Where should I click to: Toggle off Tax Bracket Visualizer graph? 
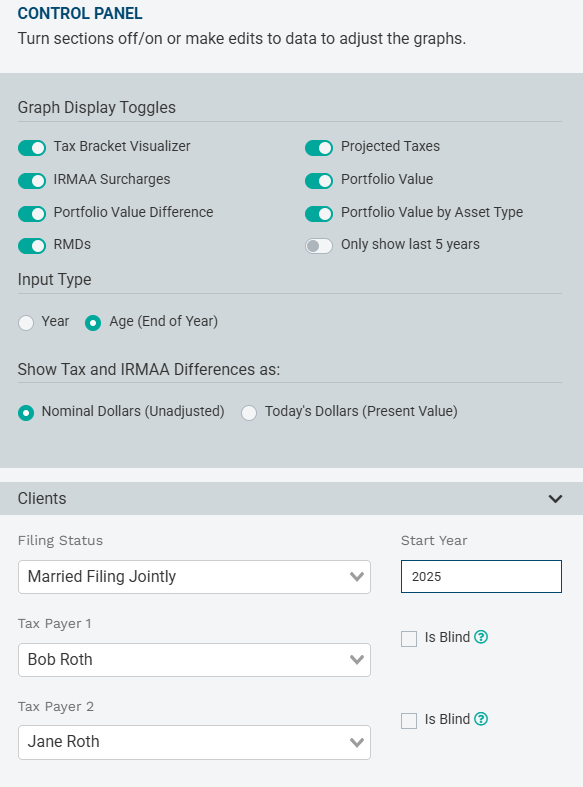32,148
